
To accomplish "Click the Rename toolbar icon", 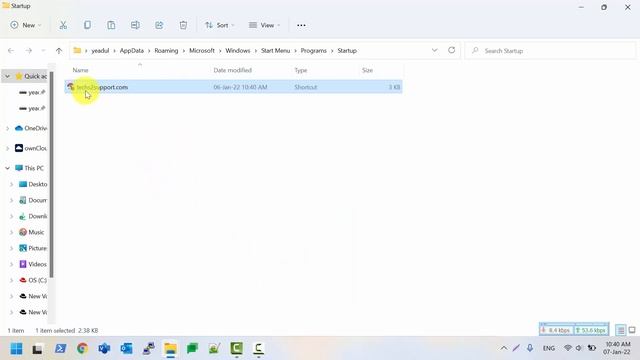I will 135,25.
